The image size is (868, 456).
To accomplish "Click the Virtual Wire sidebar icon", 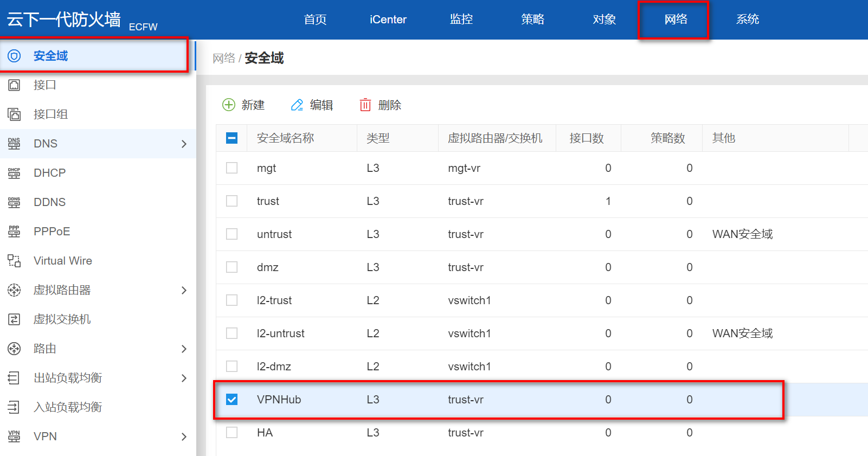I will coord(14,261).
